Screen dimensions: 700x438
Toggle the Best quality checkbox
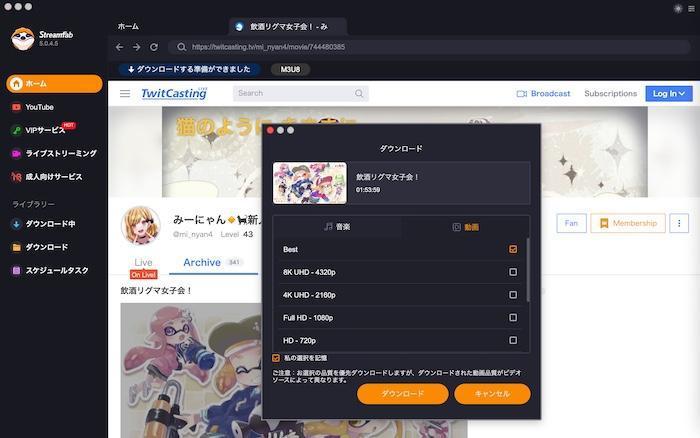pos(513,249)
